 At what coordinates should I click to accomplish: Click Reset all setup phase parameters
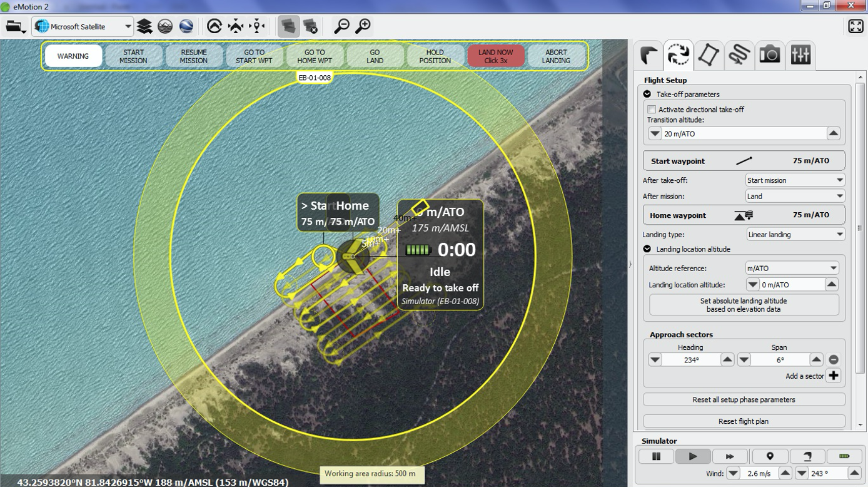(744, 399)
